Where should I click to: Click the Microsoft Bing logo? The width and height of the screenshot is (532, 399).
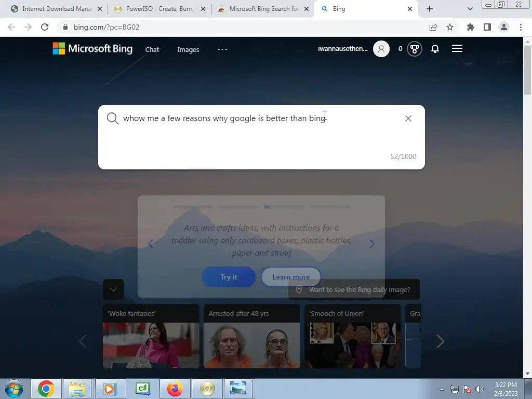(92, 48)
